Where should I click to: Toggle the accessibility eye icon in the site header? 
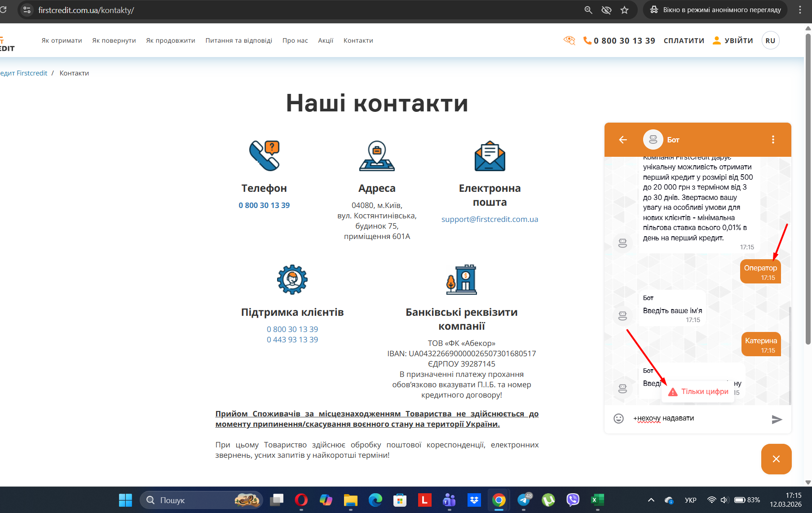click(x=569, y=40)
